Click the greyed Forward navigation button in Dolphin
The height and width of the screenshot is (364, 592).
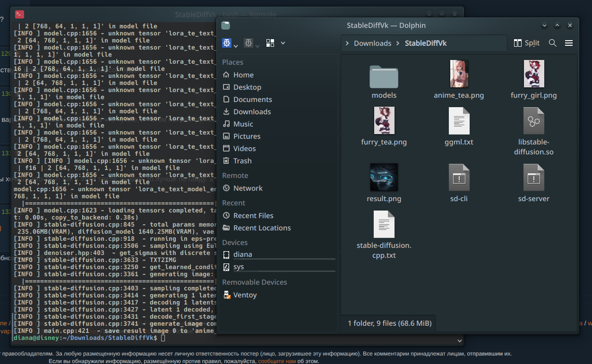(249, 43)
